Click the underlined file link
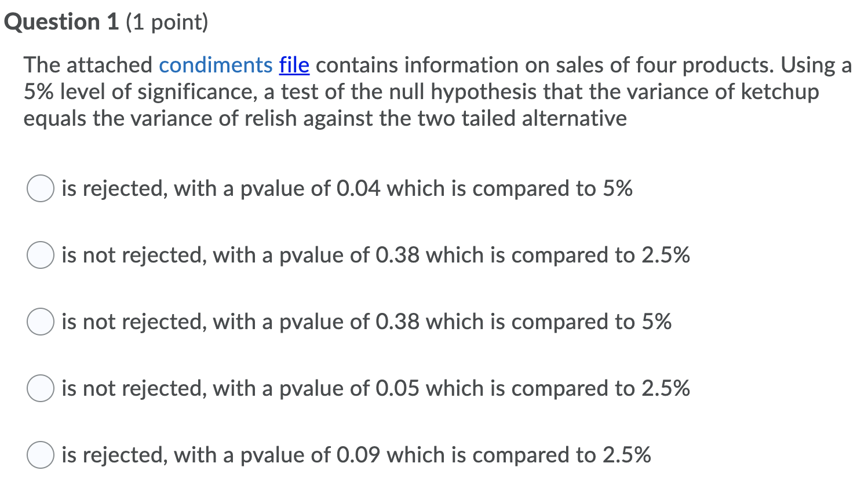The width and height of the screenshot is (868, 485). [295, 65]
